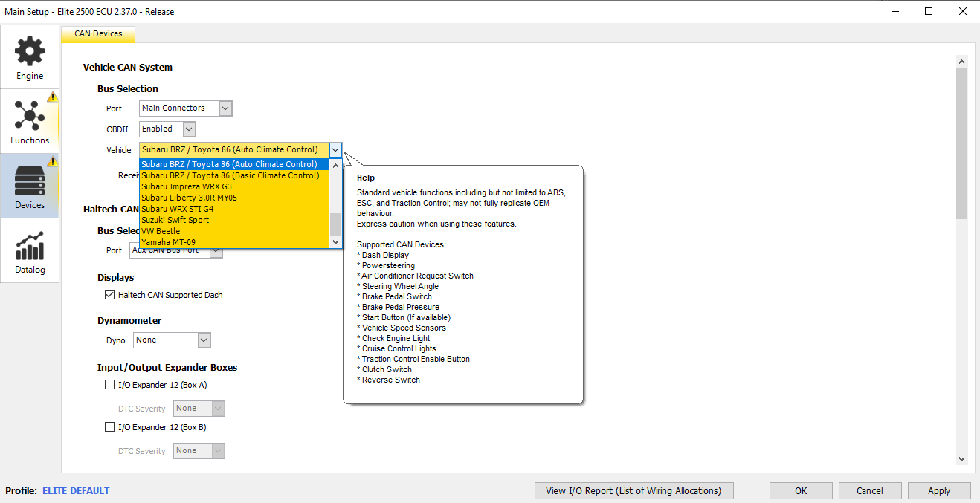
Task: Open the Functions section
Action: (30, 121)
